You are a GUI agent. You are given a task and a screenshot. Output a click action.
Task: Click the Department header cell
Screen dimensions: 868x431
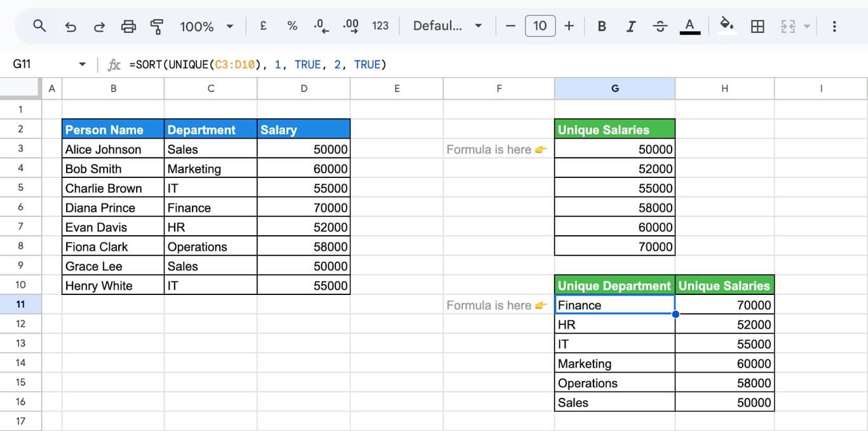pyautogui.click(x=210, y=129)
